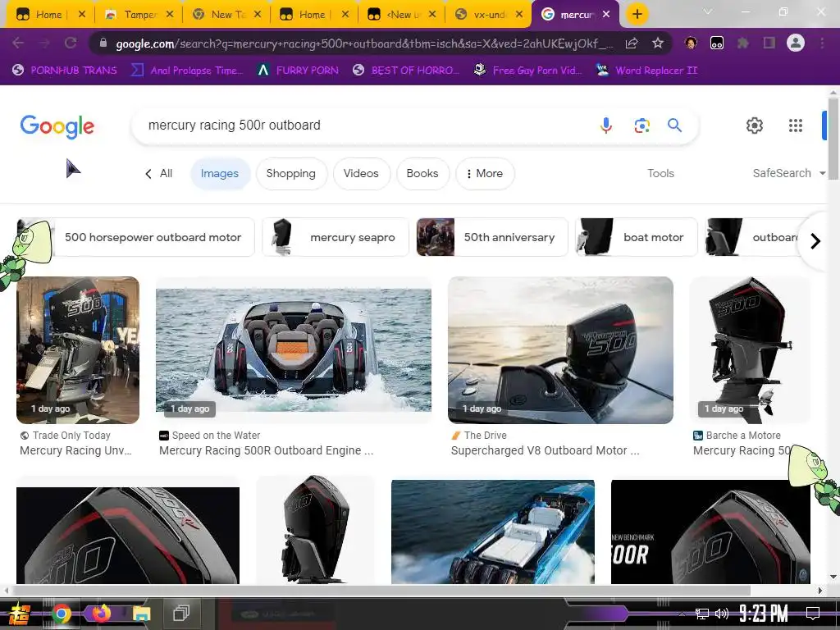Switch to the Shopping tab
Image resolution: width=840 pixels, height=630 pixels.
click(291, 174)
